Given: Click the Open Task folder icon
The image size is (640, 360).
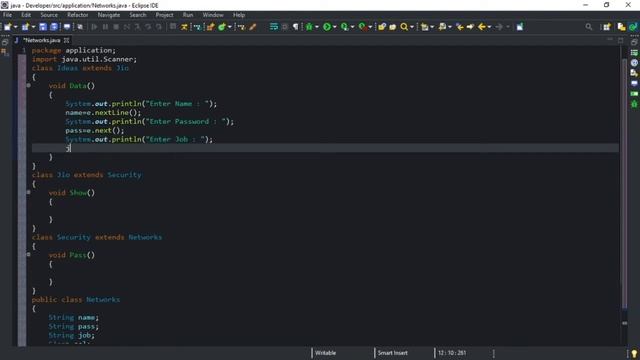Looking at the screenshot, I should [393, 27].
